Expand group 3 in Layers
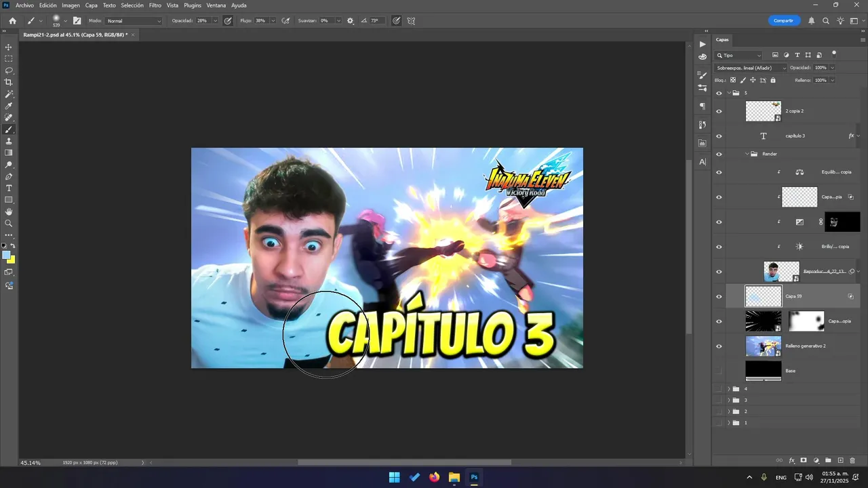Image resolution: width=868 pixels, height=488 pixels. [x=729, y=401]
